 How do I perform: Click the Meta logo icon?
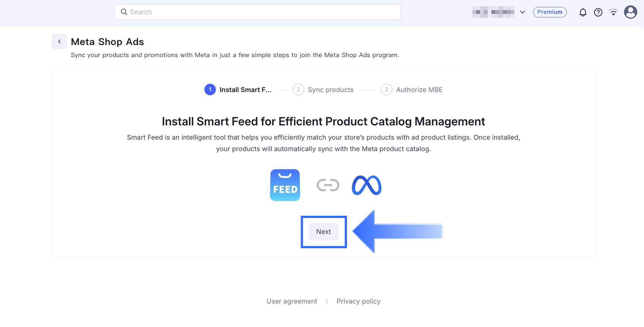366,185
